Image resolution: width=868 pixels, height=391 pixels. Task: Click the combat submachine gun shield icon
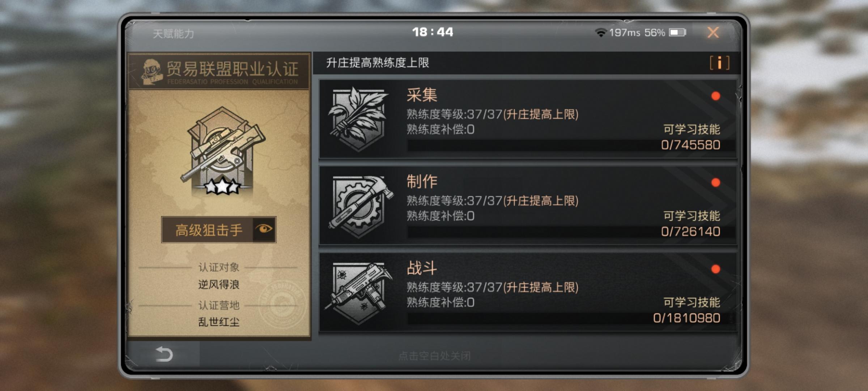coord(358,292)
